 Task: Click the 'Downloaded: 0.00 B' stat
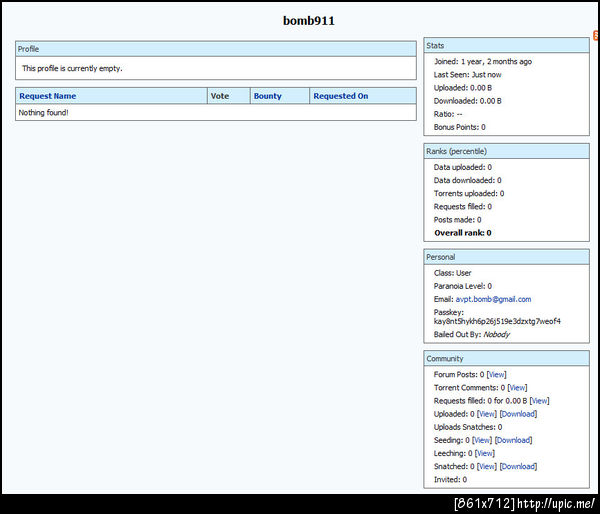pyautogui.click(x=467, y=101)
